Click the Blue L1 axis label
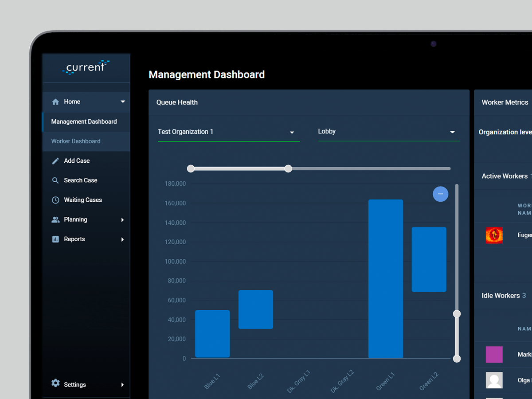Viewport: 532px width, 399px height. [212, 381]
